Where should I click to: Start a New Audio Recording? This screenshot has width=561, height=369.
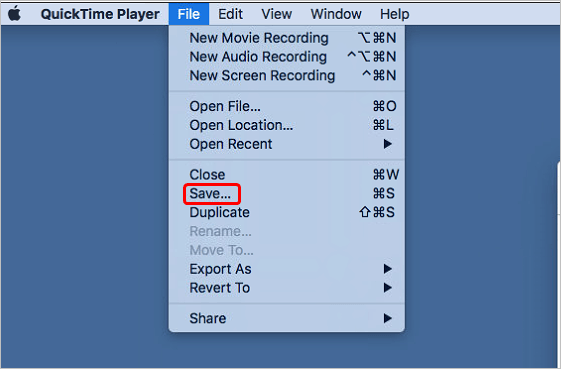click(287, 57)
